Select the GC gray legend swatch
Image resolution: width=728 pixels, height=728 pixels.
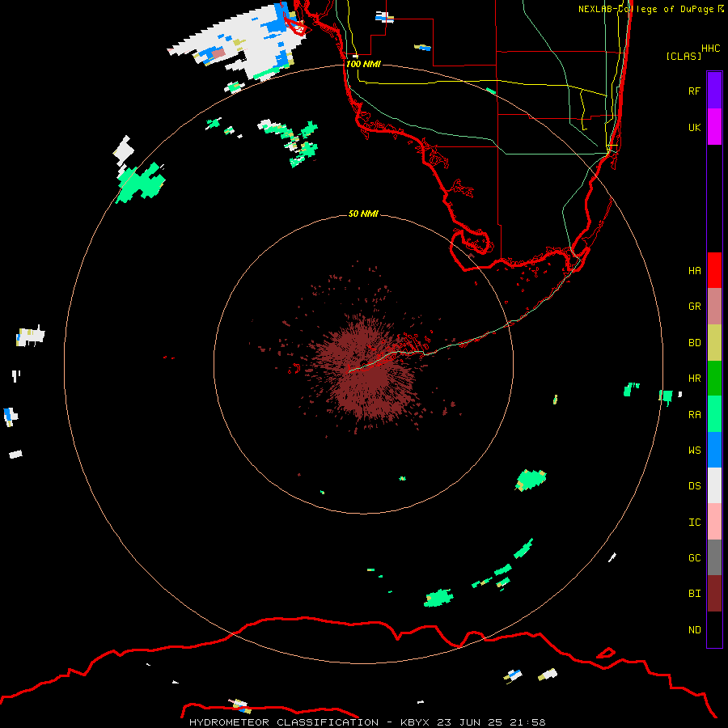pyautogui.click(x=714, y=557)
